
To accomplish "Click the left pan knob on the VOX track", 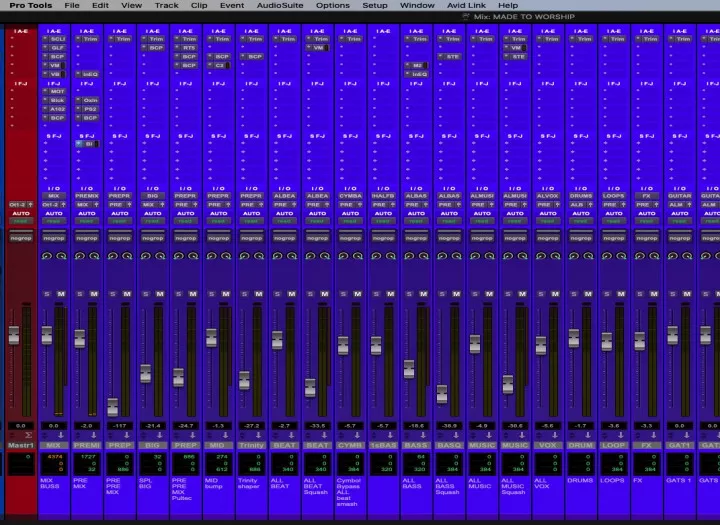I will tap(541, 256).
